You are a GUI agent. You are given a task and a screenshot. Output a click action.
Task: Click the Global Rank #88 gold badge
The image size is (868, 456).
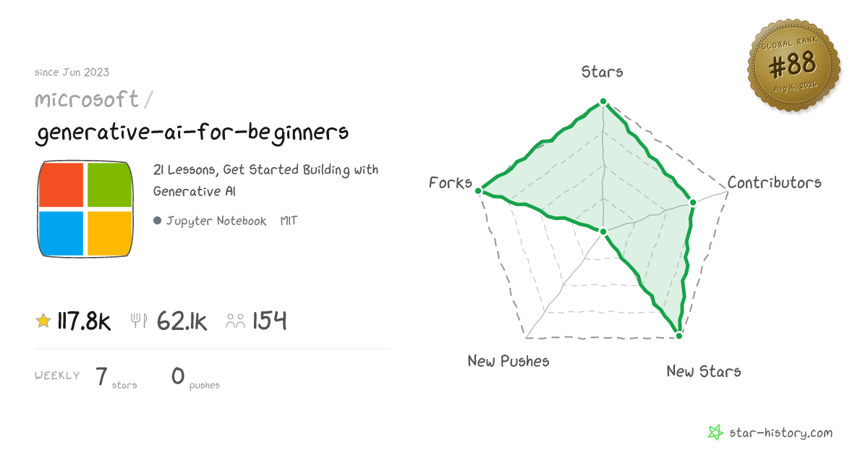793,66
